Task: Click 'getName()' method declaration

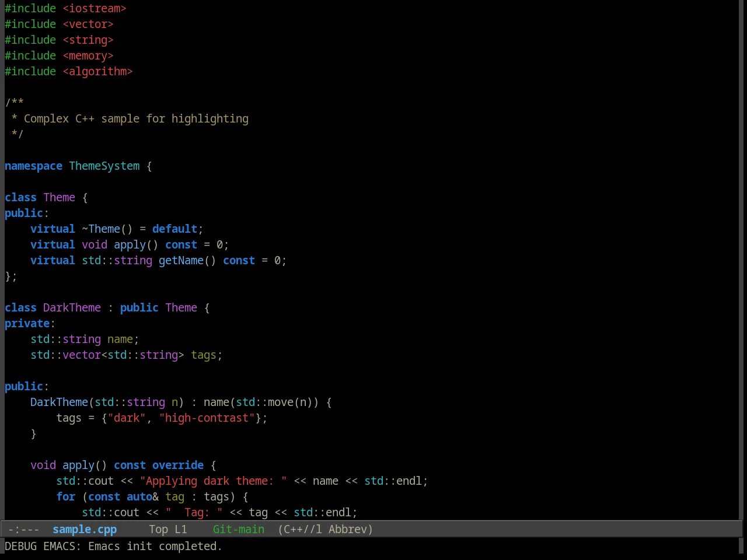Action: coord(187,260)
